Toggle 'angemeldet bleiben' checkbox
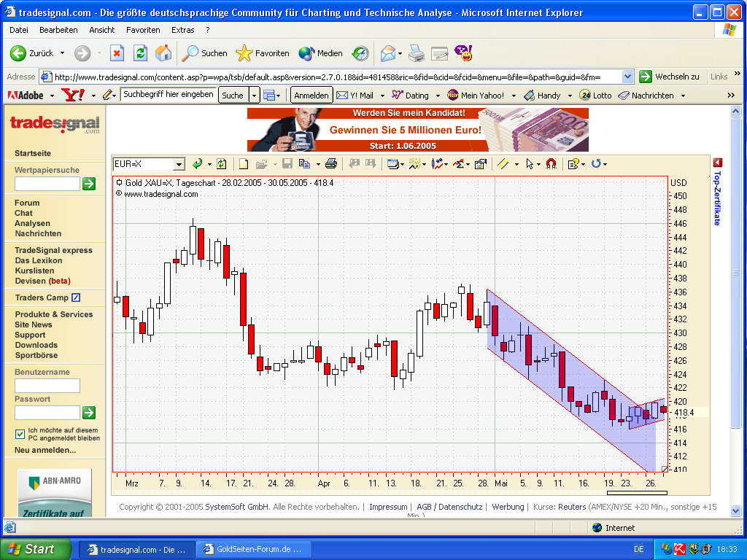Viewport: 747px width, 560px height. click(20, 434)
